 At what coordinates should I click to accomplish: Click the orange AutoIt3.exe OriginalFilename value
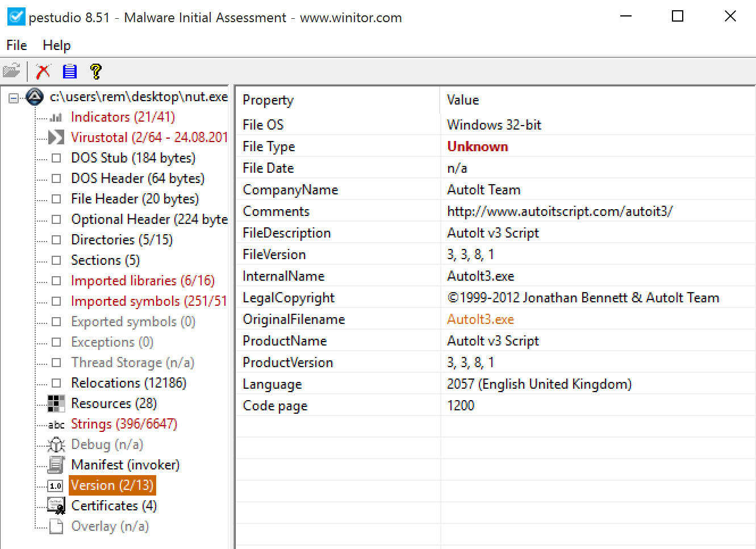[481, 319]
